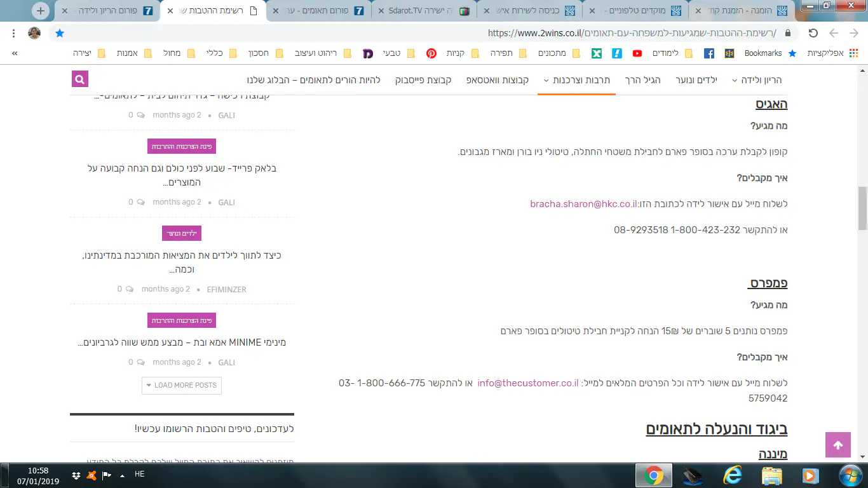Expand the הריון ולידה menu dropdown
The image size is (868, 488).
point(756,80)
